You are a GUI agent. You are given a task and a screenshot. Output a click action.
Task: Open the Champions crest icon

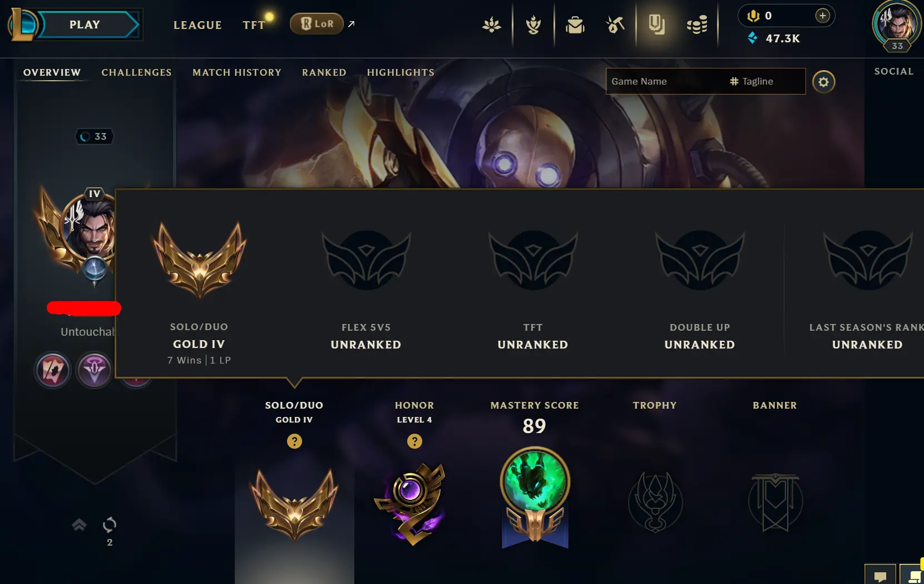coord(533,24)
